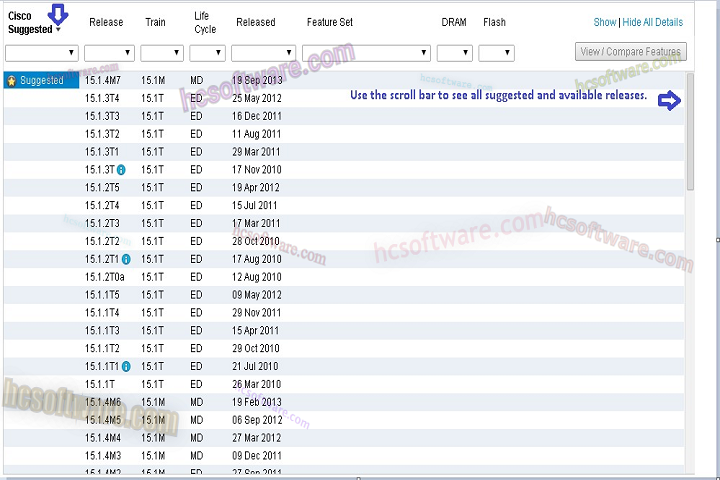Image resolution: width=720 pixels, height=480 pixels.
Task: Click the release date 16 Dec 2011
Action: click(257, 116)
